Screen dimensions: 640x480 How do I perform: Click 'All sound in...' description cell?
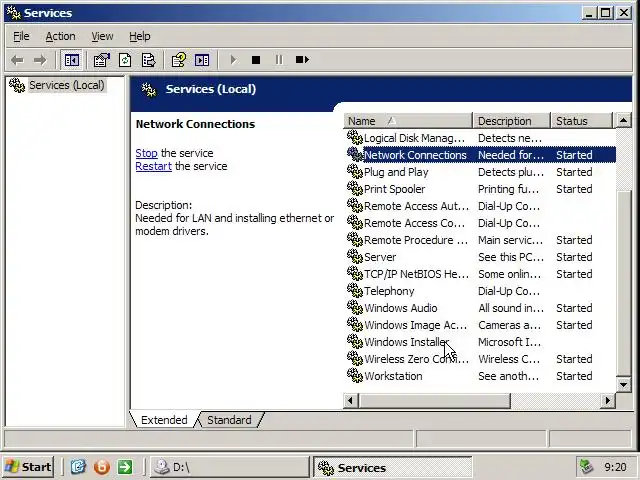511,308
